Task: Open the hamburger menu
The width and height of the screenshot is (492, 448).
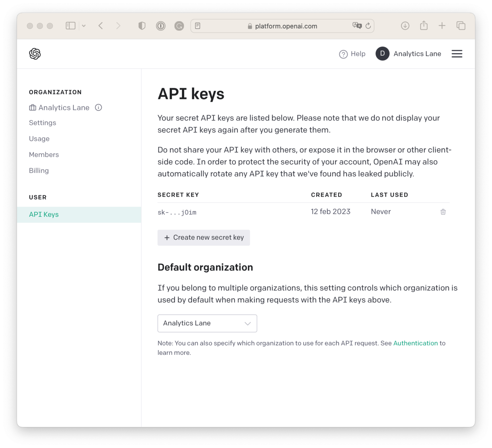Action: coord(457,54)
